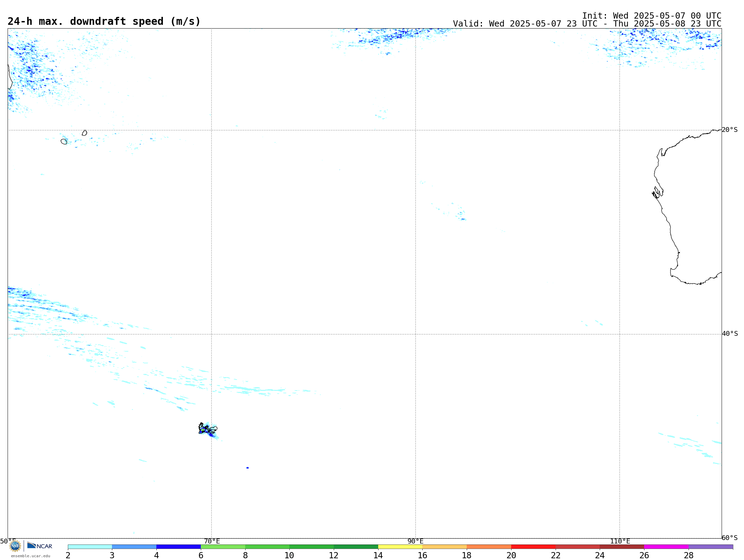Click the NSF logo icon
744x560 pixels.
pyautogui.click(x=15, y=546)
